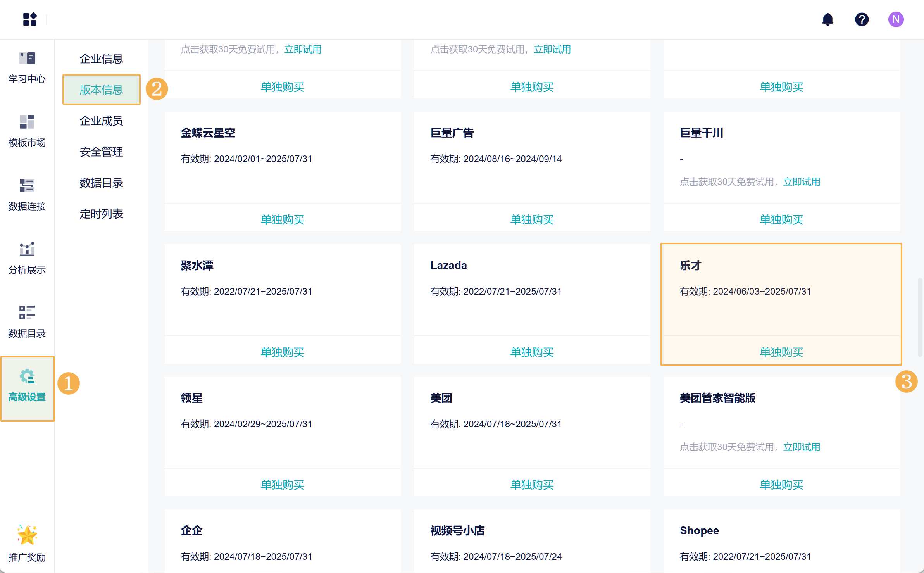This screenshot has width=924, height=573.
Task: Open the help question mark icon
Action: pyautogui.click(x=862, y=19)
